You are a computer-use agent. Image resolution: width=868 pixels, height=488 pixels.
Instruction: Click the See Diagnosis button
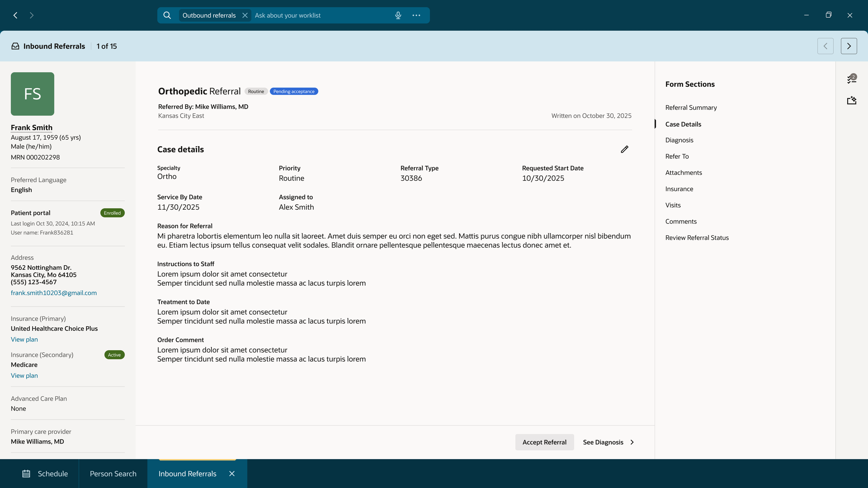pos(609,442)
